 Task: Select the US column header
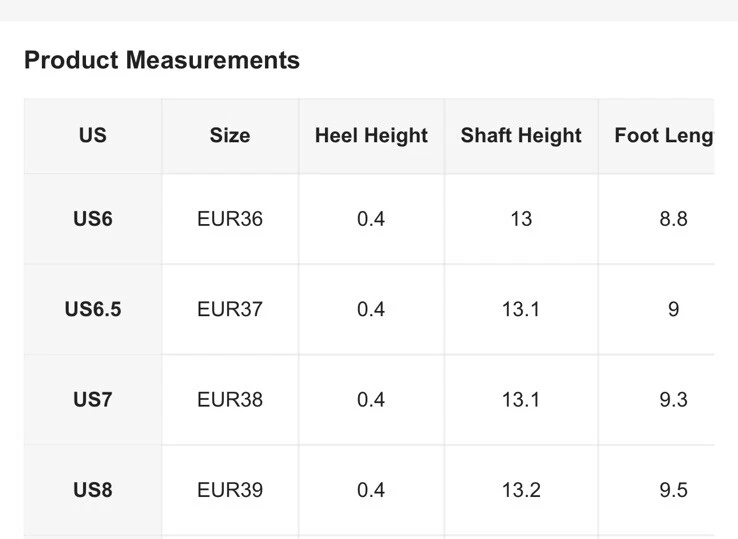(x=93, y=136)
